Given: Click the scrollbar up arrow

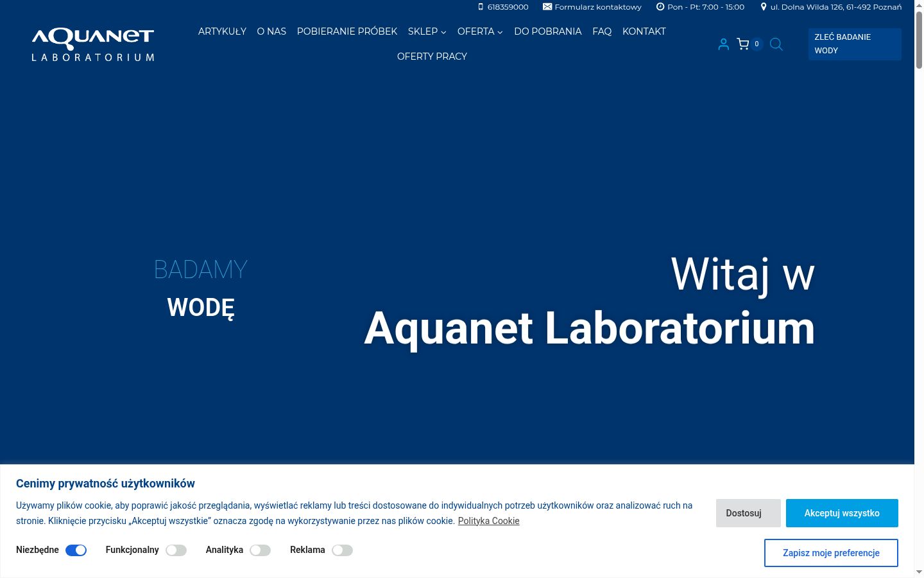Looking at the screenshot, I should (919, 4).
